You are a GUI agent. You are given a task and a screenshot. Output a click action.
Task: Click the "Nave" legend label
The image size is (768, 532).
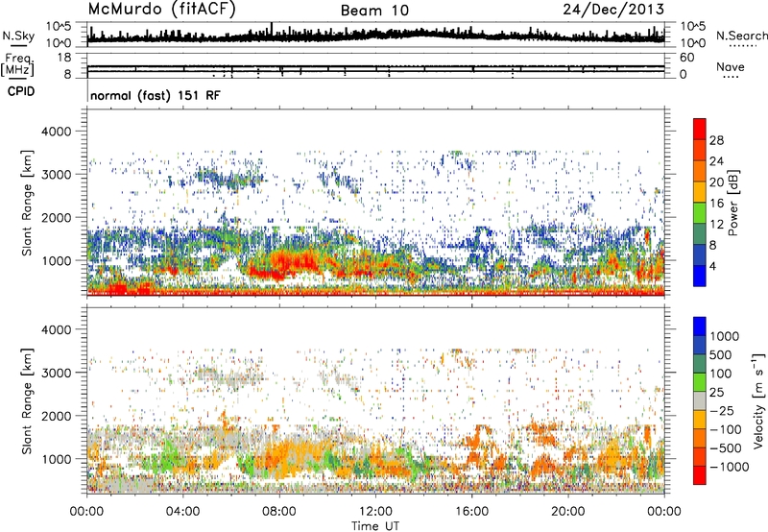[731, 66]
